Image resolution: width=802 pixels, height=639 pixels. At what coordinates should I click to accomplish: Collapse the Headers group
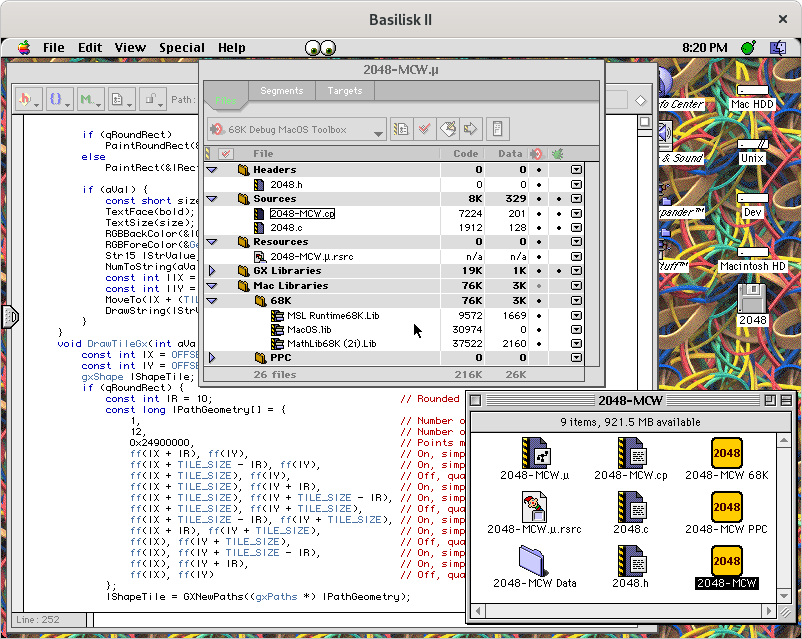[212, 169]
